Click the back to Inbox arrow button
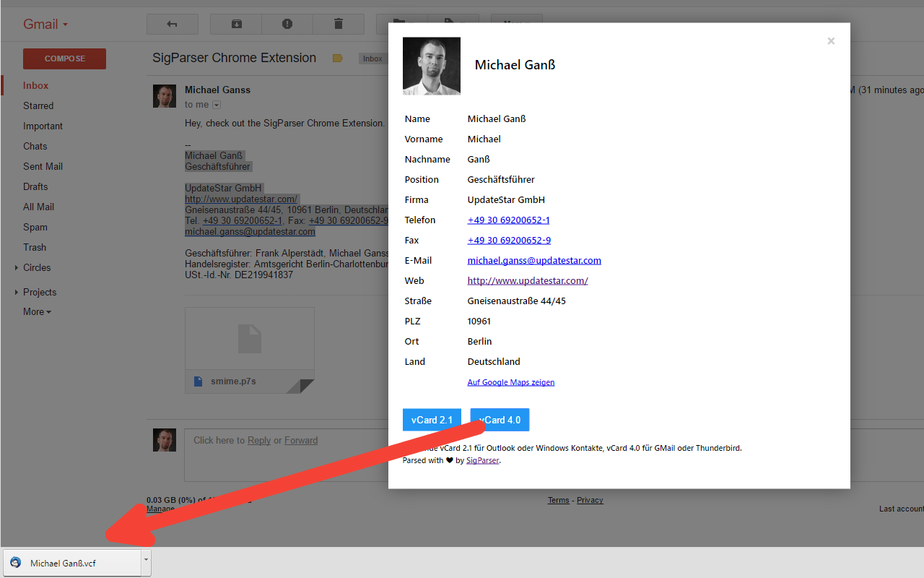This screenshot has height=578, width=924. [x=172, y=24]
